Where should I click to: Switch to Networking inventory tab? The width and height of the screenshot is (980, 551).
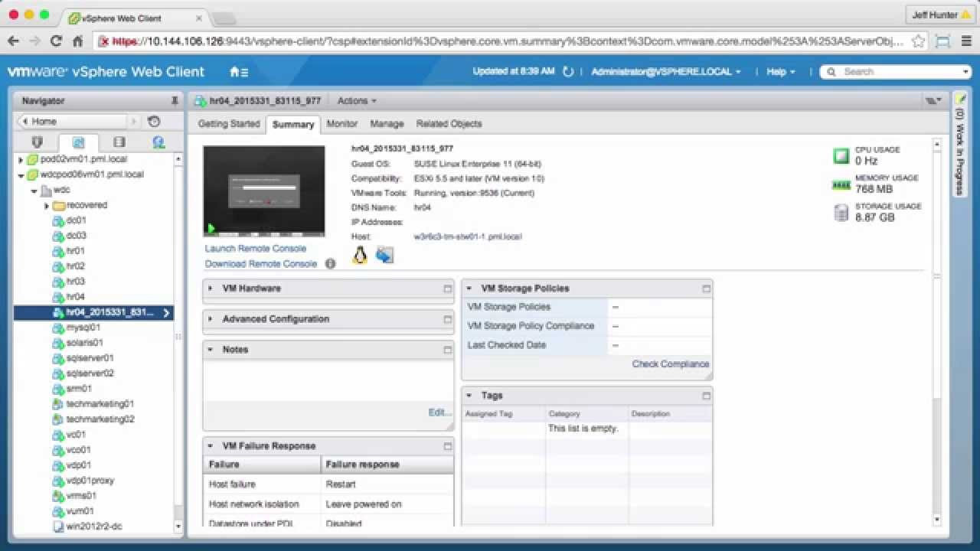point(158,142)
